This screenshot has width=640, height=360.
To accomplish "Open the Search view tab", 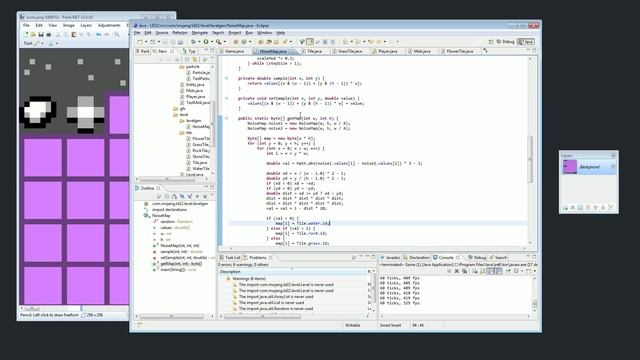I will pyautogui.click(x=498, y=258).
